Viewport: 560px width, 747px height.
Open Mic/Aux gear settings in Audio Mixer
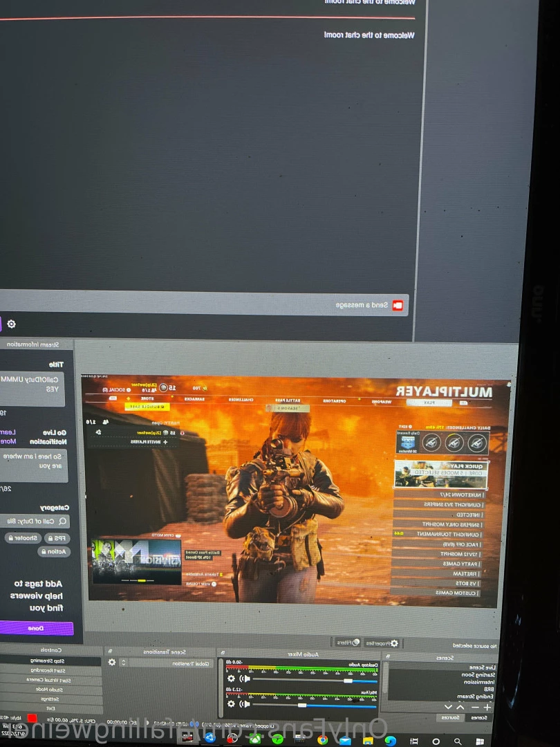tap(231, 703)
